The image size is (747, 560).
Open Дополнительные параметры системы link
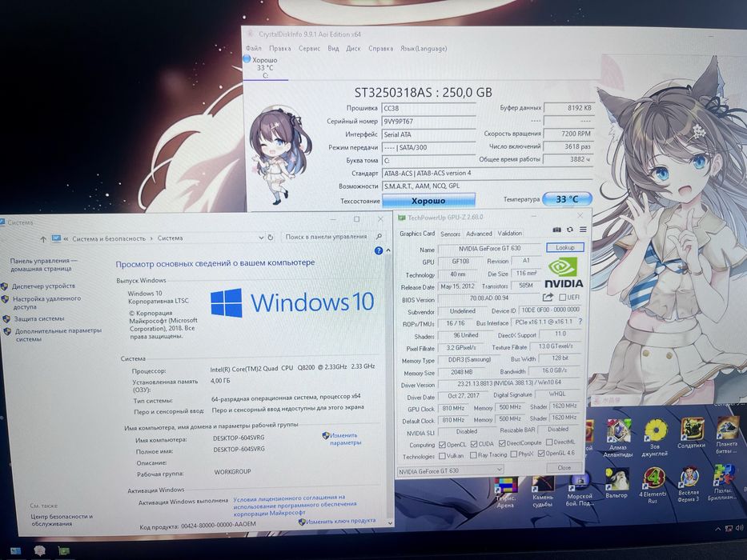58,334
